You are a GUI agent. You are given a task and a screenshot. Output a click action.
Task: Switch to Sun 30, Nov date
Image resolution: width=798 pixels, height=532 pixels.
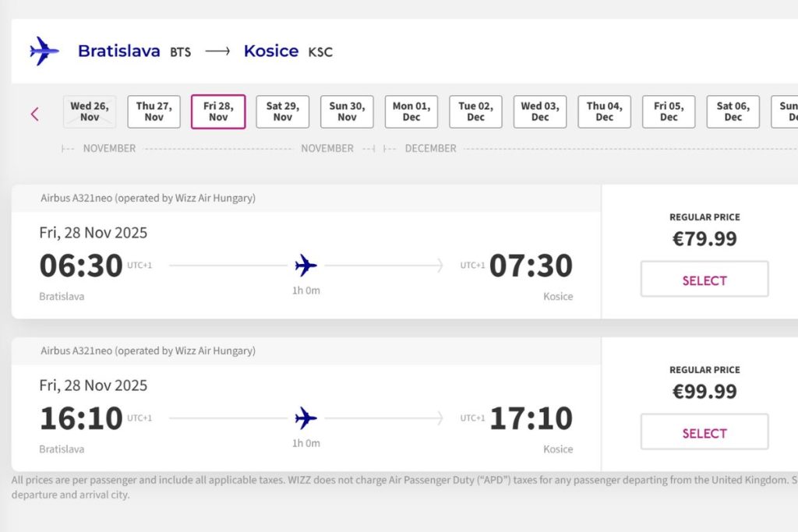(x=347, y=111)
